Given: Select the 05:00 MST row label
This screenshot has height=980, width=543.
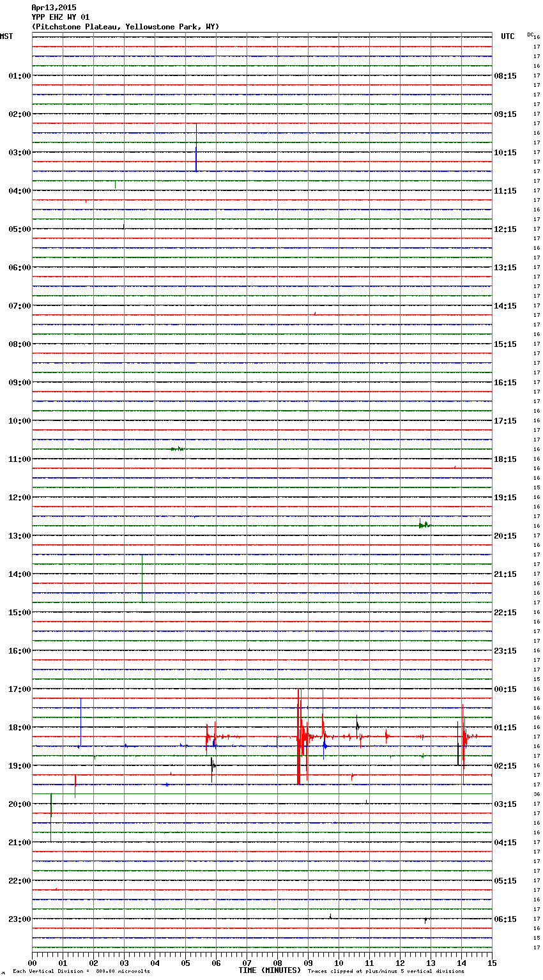Looking at the screenshot, I should (20, 229).
